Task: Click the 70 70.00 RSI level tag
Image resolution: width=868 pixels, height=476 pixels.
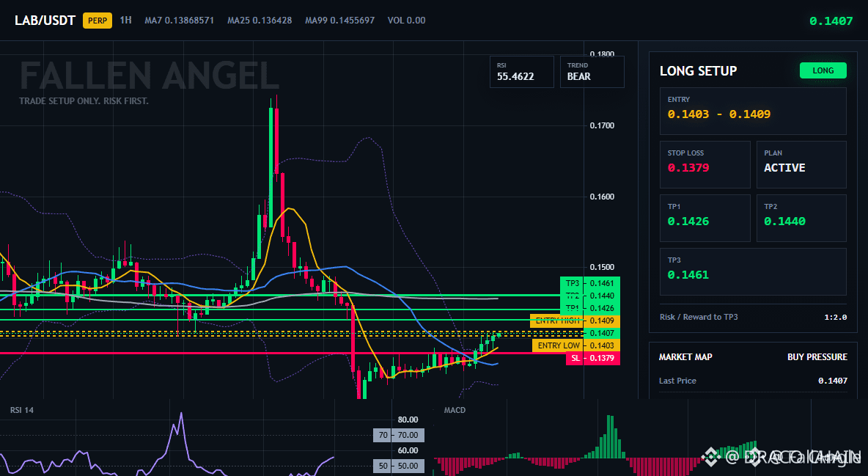Action: pyautogui.click(x=399, y=435)
